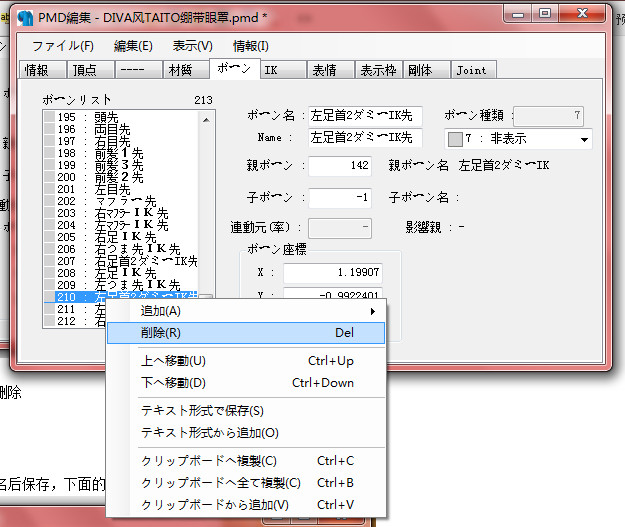Click the gray marker box beside bone 195
The width and height of the screenshot is (625, 527).
pyautogui.click(x=49, y=117)
